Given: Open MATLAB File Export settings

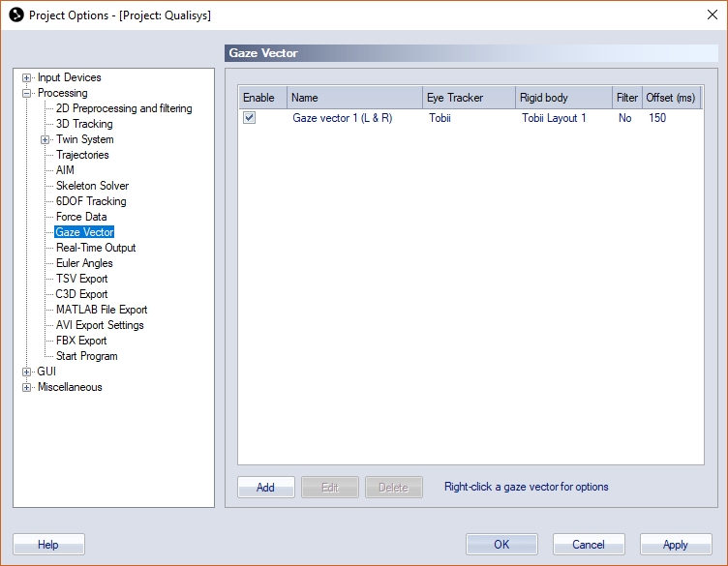Looking at the screenshot, I should pyautogui.click(x=102, y=310).
